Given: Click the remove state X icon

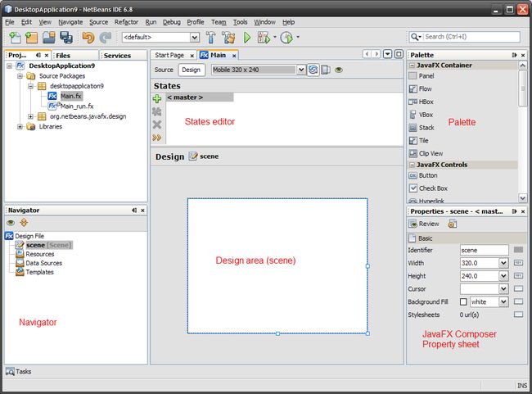Looking at the screenshot, I should (157, 125).
